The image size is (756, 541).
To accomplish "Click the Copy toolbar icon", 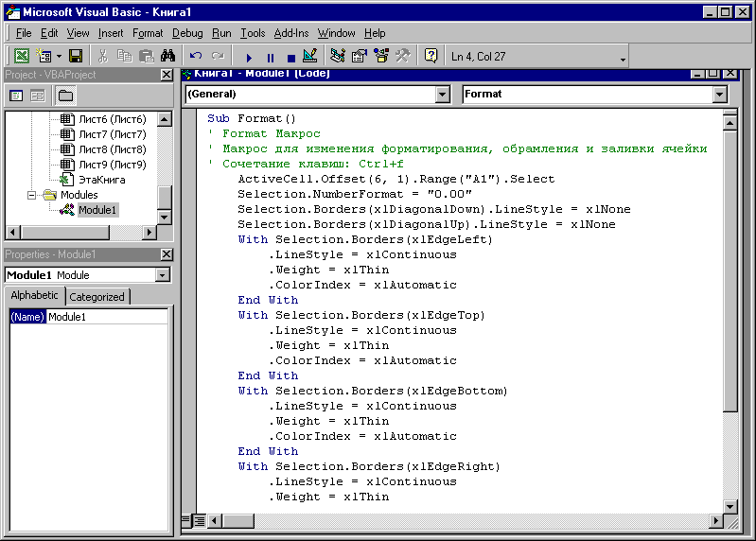I will pos(124,57).
